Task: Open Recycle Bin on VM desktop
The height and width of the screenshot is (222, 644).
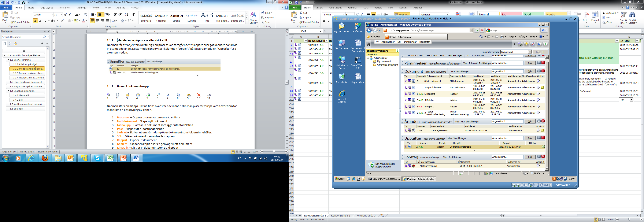Action: click(341, 78)
